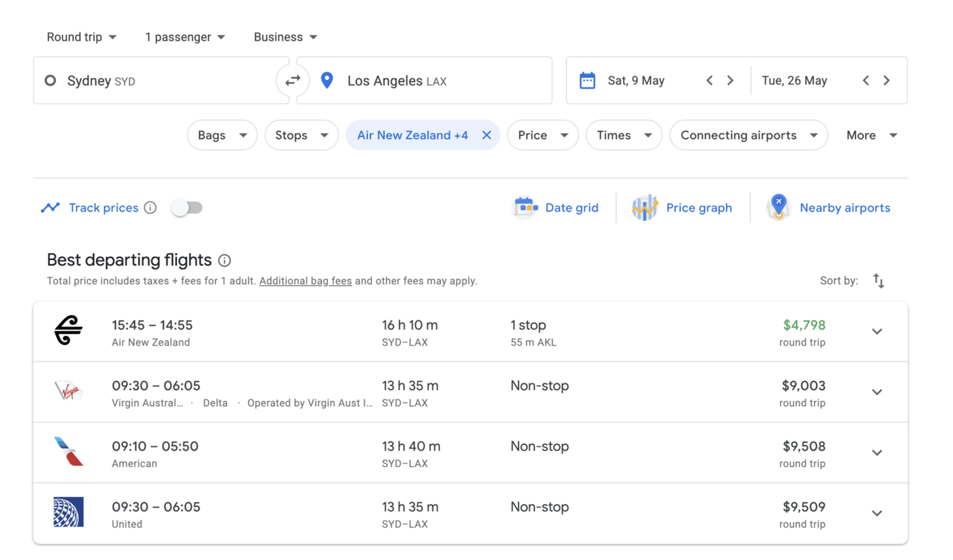This screenshot has width=953, height=560.
Task: Expand the United flight details chevron
Action: click(877, 513)
